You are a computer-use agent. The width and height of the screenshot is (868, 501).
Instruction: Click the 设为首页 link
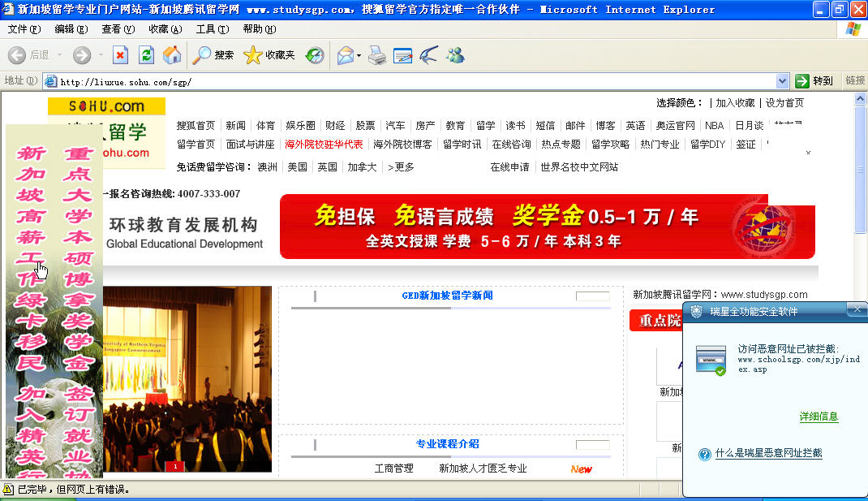coord(784,102)
